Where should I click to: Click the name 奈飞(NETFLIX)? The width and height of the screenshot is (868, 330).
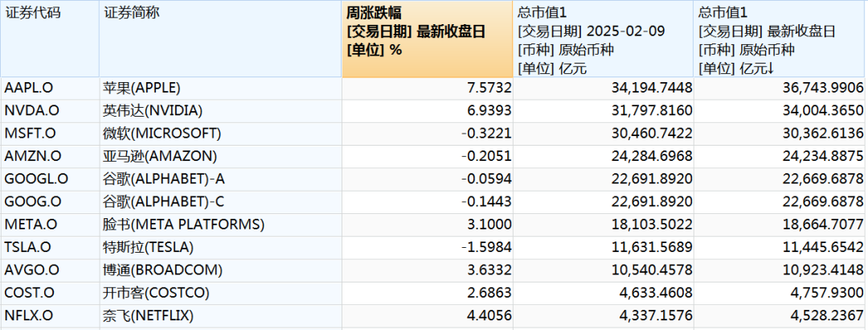149,316
